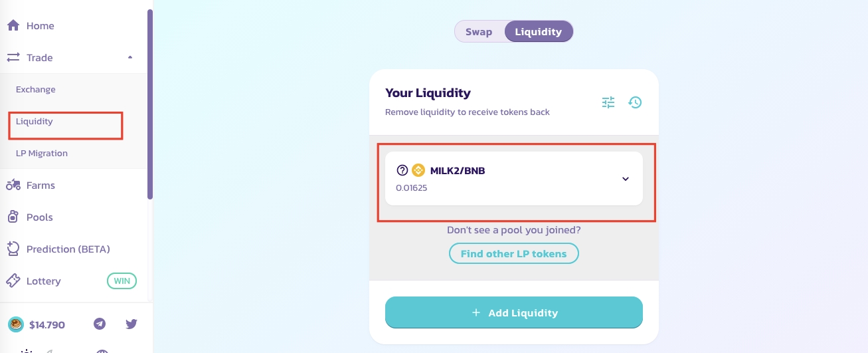The height and width of the screenshot is (353, 868).
Task: Click the unknown token question-mark icon
Action: coord(402,170)
